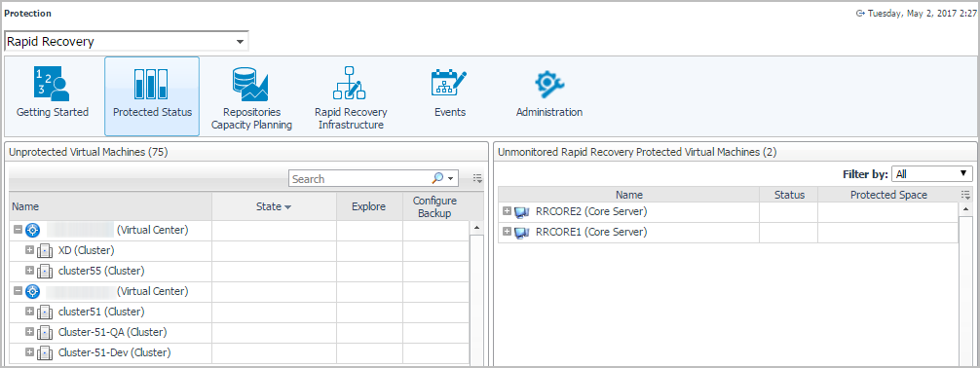Open Repositories Capacity Planning icon
The height and width of the screenshot is (368, 980).
(x=250, y=85)
